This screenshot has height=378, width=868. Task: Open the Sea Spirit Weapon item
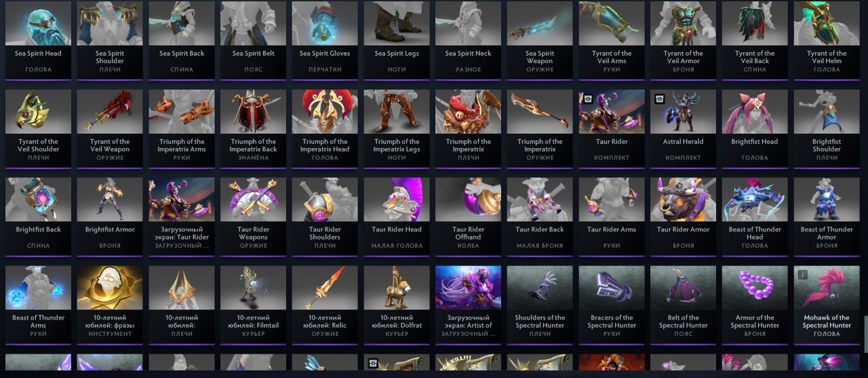pyautogui.click(x=540, y=41)
